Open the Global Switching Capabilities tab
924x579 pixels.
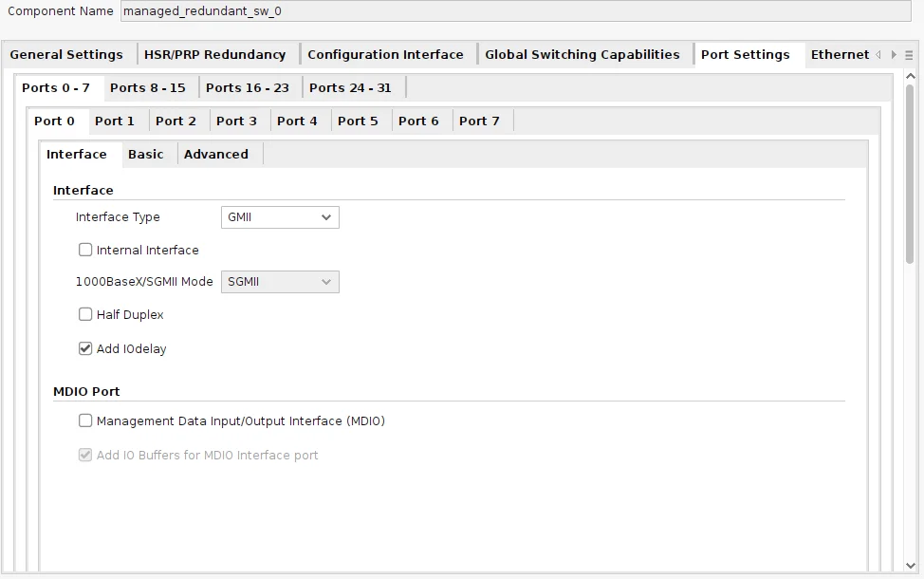pos(582,55)
